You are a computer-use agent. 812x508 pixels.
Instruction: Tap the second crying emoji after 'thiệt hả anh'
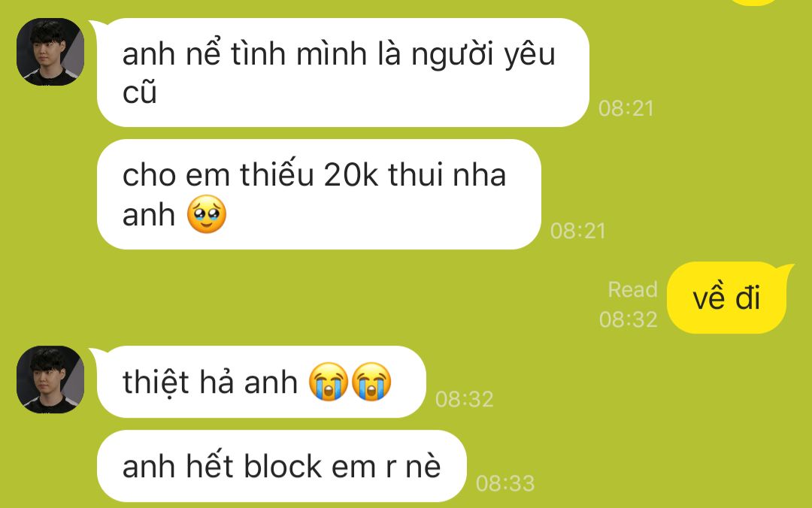click(x=371, y=382)
